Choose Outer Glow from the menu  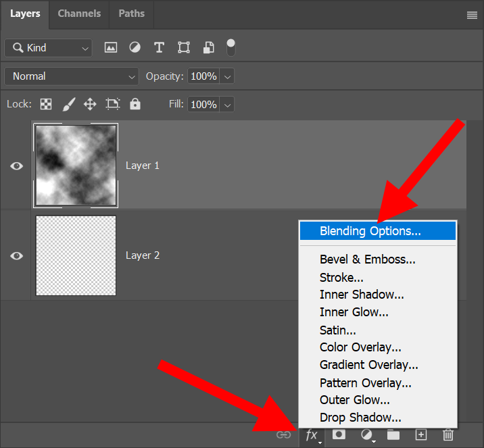point(378,400)
